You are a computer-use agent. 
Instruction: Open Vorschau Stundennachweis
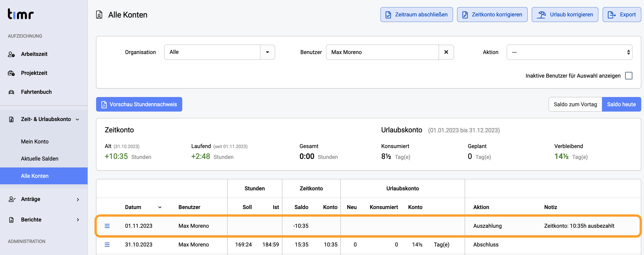pos(139,104)
